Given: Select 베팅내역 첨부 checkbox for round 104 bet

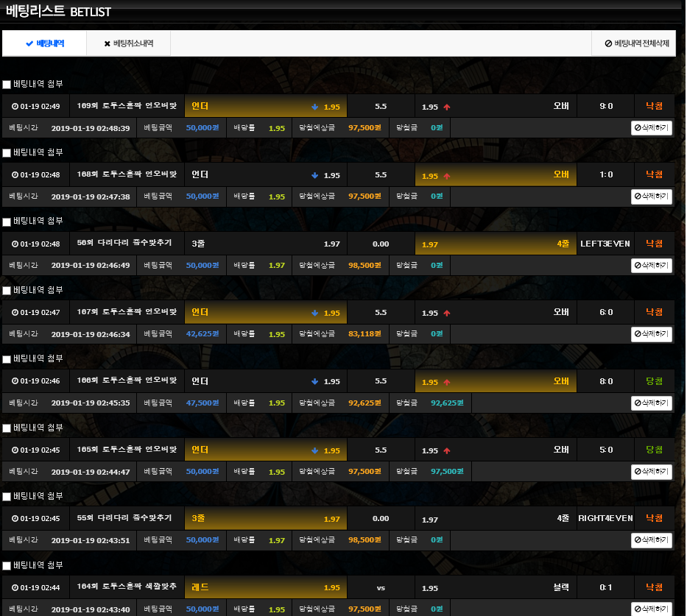Looking at the screenshot, I should pyautogui.click(x=7, y=566).
